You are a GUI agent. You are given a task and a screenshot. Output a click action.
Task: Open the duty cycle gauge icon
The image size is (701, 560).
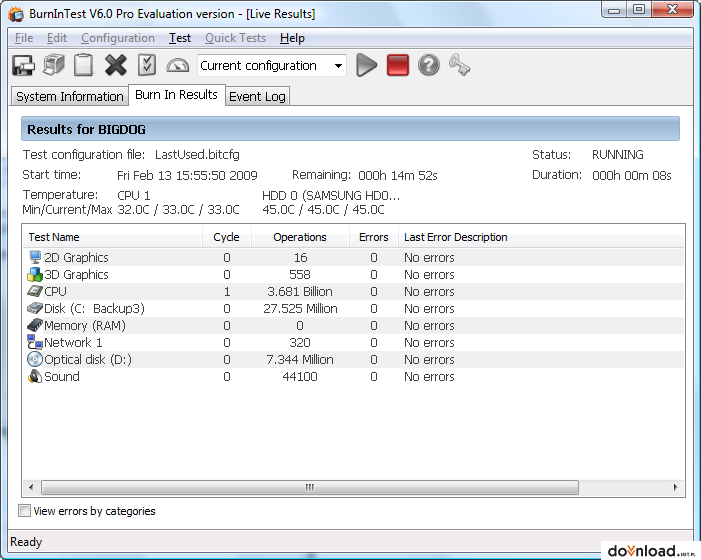tap(177, 66)
